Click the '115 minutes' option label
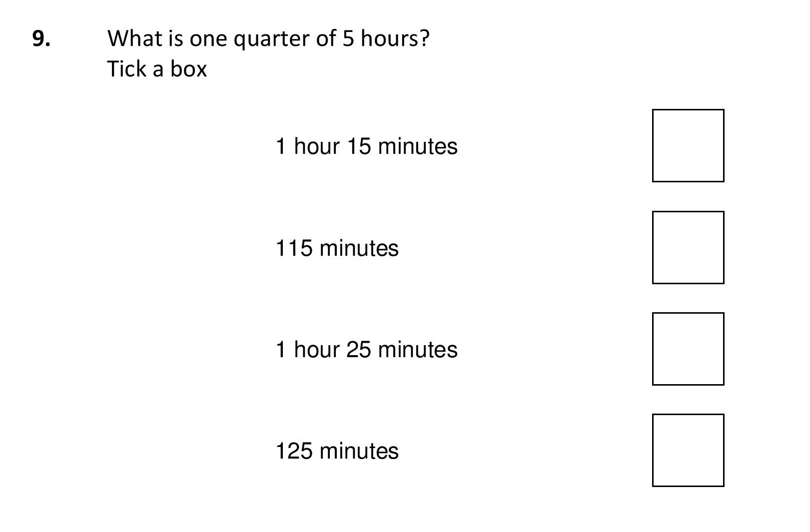The height and width of the screenshot is (532, 810). pyautogui.click(x=337, y=248)
